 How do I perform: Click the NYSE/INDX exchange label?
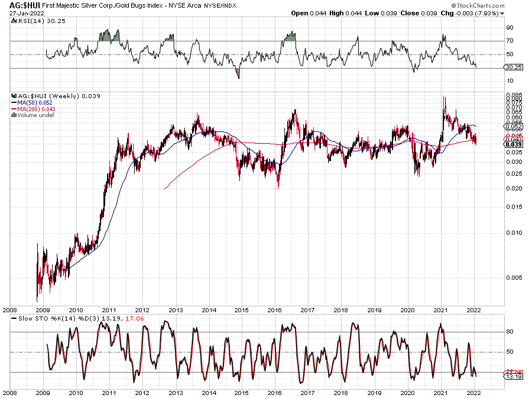coord(220,6)
